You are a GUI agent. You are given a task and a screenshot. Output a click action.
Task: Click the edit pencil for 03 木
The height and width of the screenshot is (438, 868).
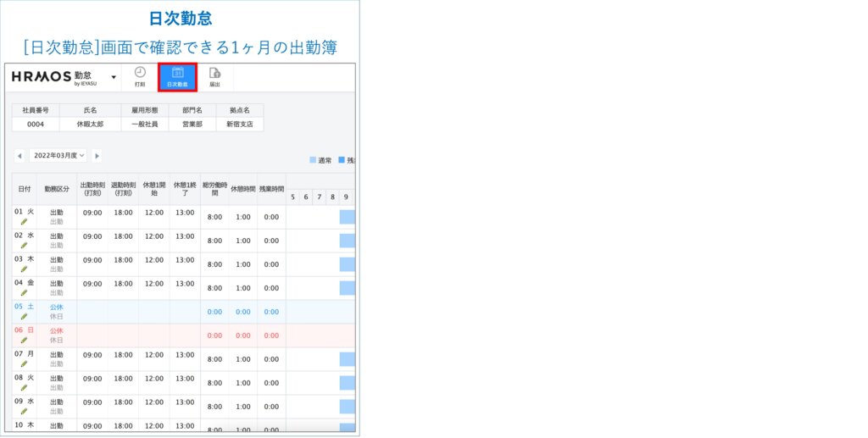(25, 269)
